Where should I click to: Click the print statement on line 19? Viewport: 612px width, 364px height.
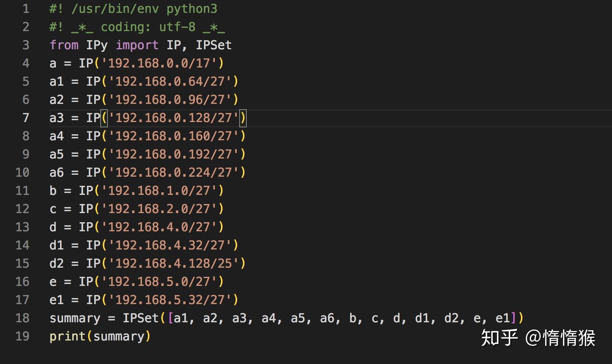[x=68, y=336]
